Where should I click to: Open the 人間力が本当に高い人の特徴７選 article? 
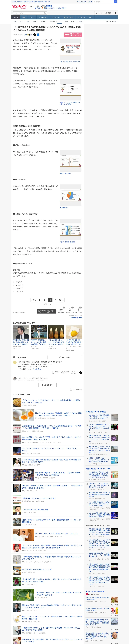35,509
